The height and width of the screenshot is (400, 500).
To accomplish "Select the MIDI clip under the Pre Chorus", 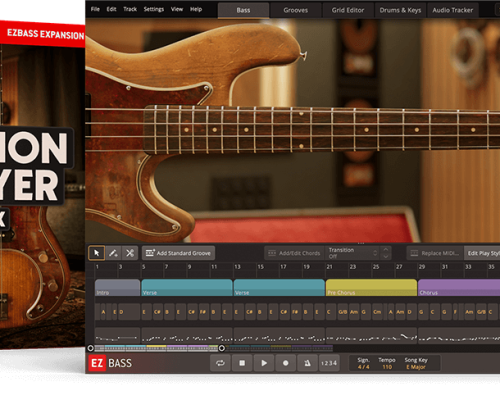I will coord(371,336).
